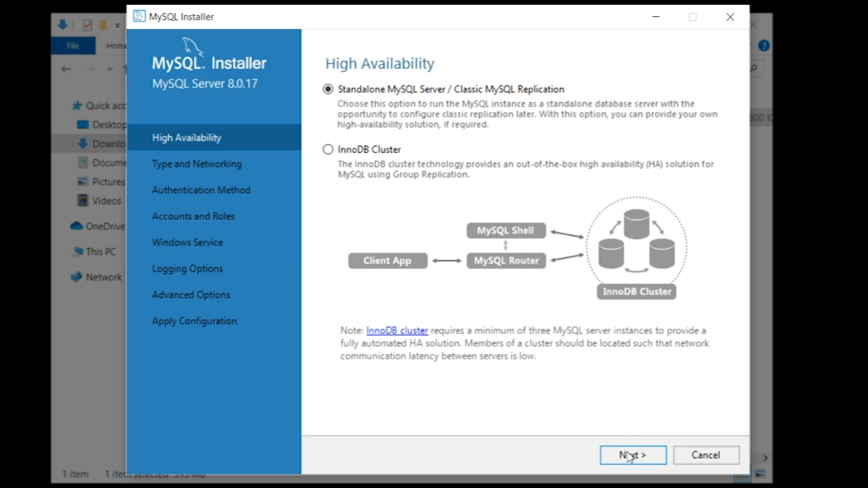Click the Next button

[633, 455]
